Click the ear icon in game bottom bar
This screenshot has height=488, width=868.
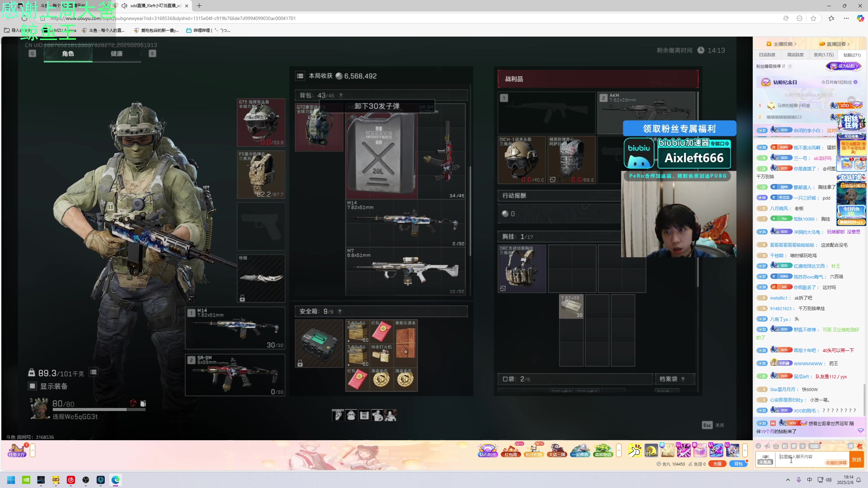(338, 415)
